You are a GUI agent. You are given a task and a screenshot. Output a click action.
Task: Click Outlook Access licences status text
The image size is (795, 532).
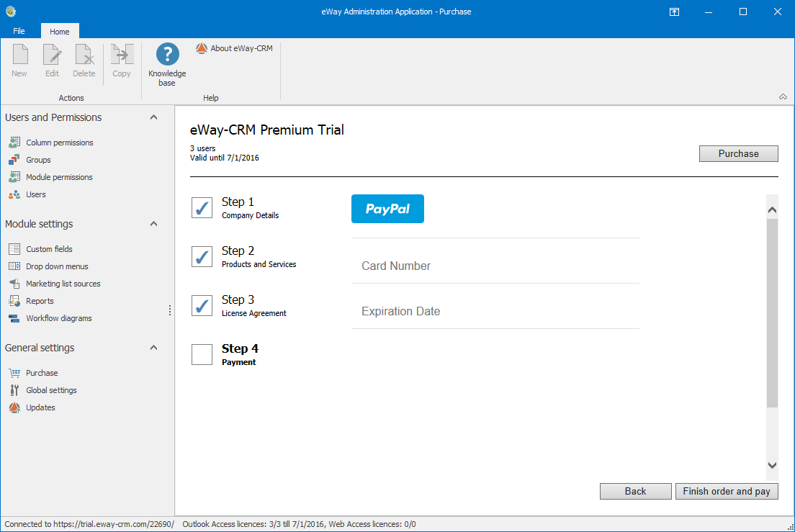click(x=253, y=524)
